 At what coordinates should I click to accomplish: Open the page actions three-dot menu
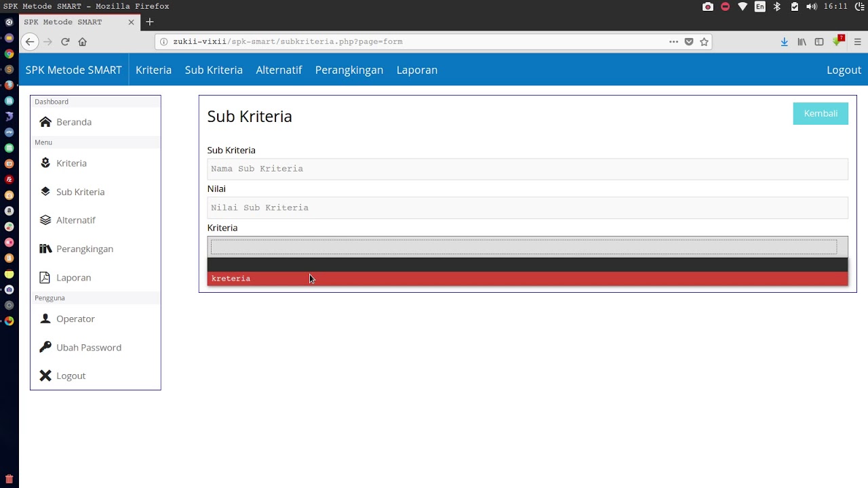tap(673, 41)
